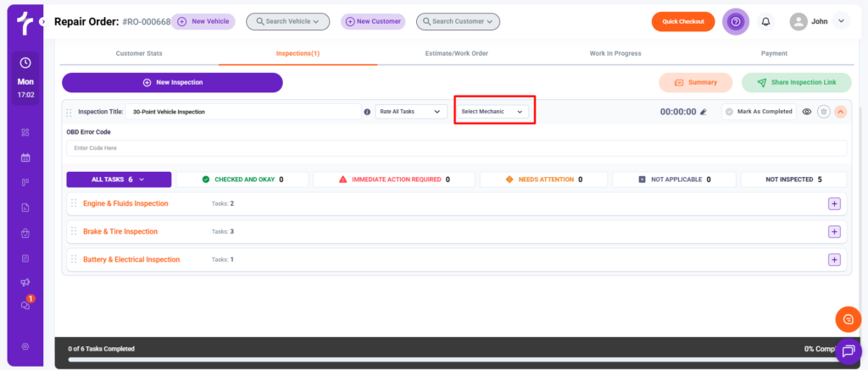Open the reports list sidebar icon
The height and width of the screenshot is (370, 868).
pyautogui.click(x=25, y=258)
